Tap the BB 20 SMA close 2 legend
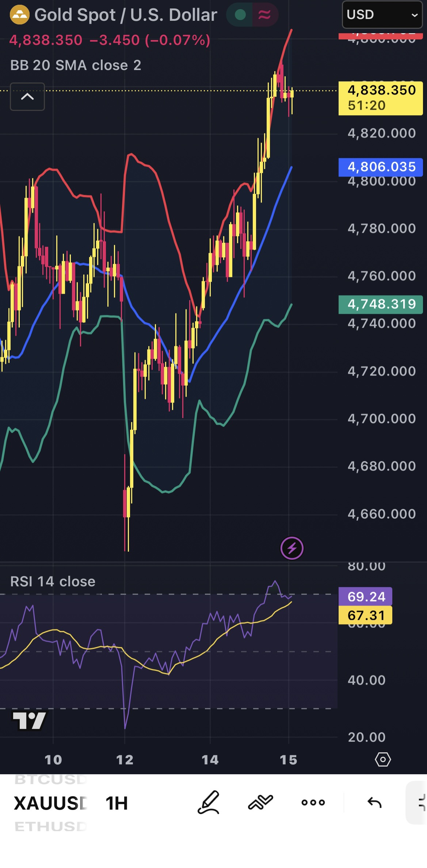Viewport: 427px width, 868px height. (76, 65)
